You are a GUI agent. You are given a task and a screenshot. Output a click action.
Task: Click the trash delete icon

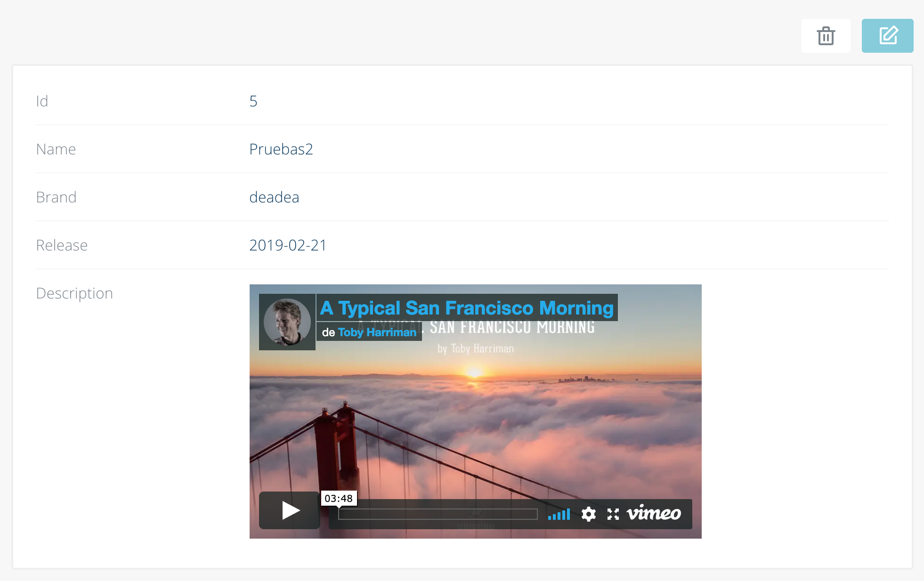pos(826,36)
